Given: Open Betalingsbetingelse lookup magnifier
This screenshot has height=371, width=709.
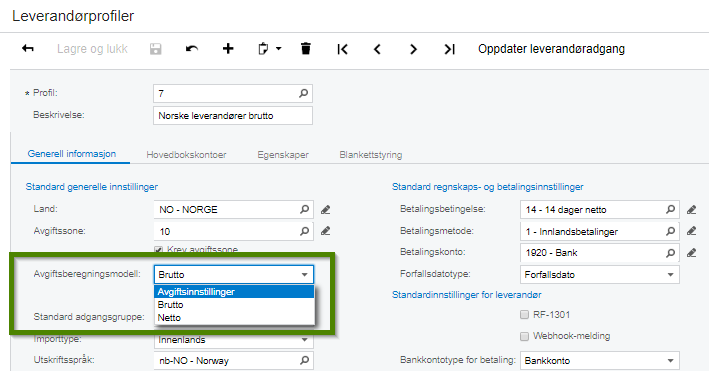Looking at the screenshot, I should [671, 209].
